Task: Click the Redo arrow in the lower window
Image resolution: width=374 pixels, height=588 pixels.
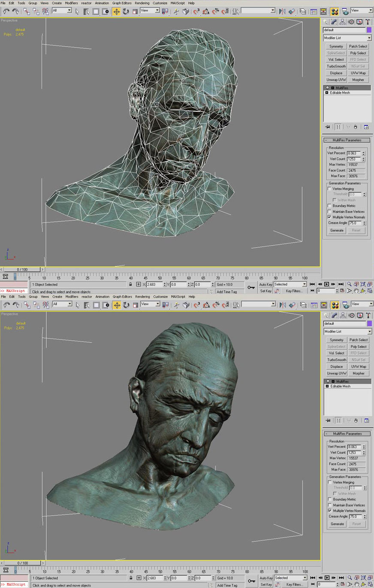Action: (16, 305)
